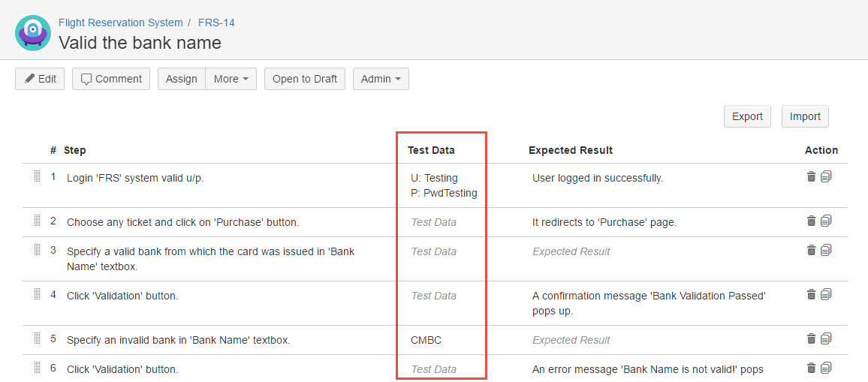Delete step 3 using trash icon
This screenshot has width=868, height=382.
[x=811, y=251]
